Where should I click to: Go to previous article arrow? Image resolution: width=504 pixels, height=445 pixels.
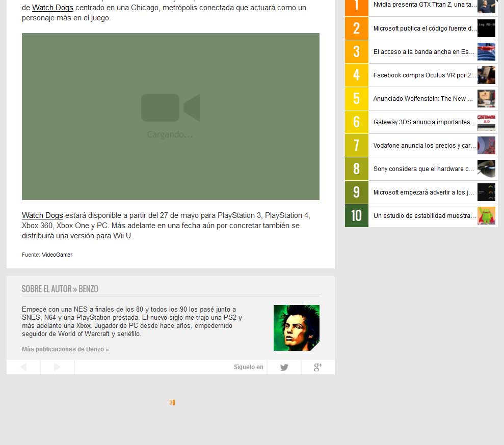coord(23,367)
